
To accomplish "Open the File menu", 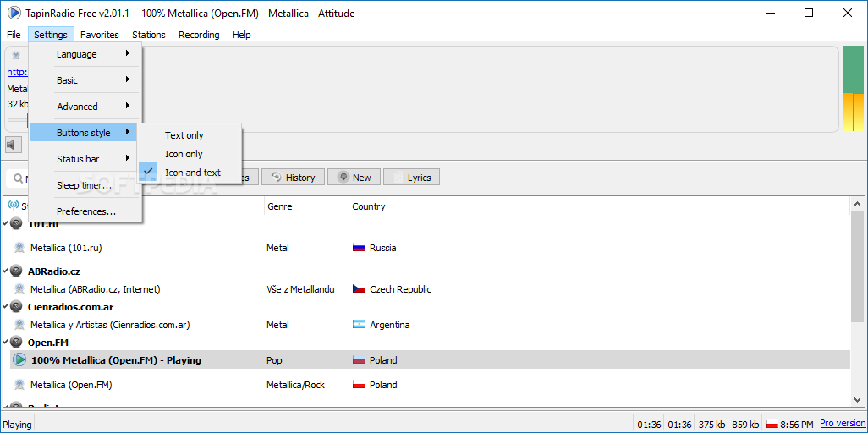I will tap(14, 35).
